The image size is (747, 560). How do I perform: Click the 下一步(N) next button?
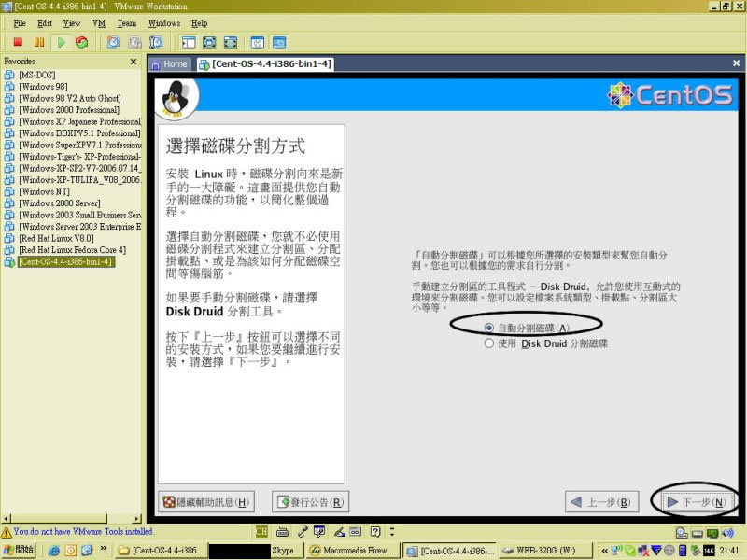[696, 502]
